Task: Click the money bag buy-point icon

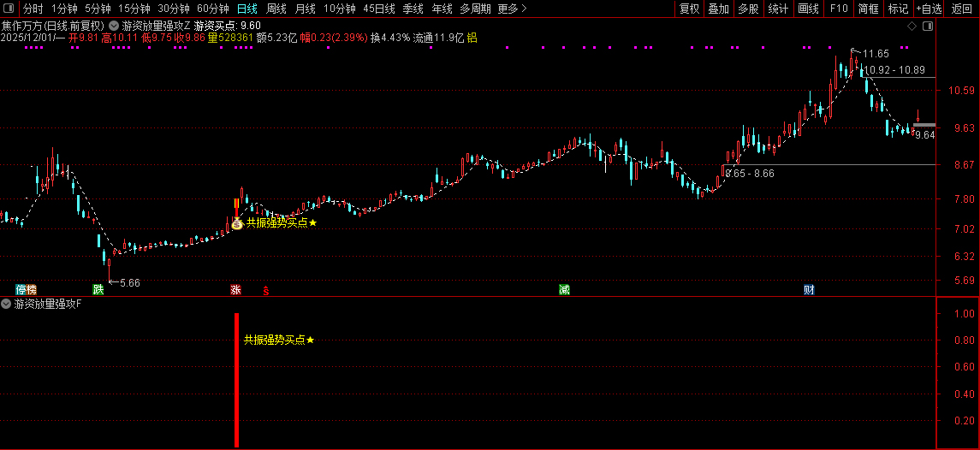Action: (x=237, y=223)
